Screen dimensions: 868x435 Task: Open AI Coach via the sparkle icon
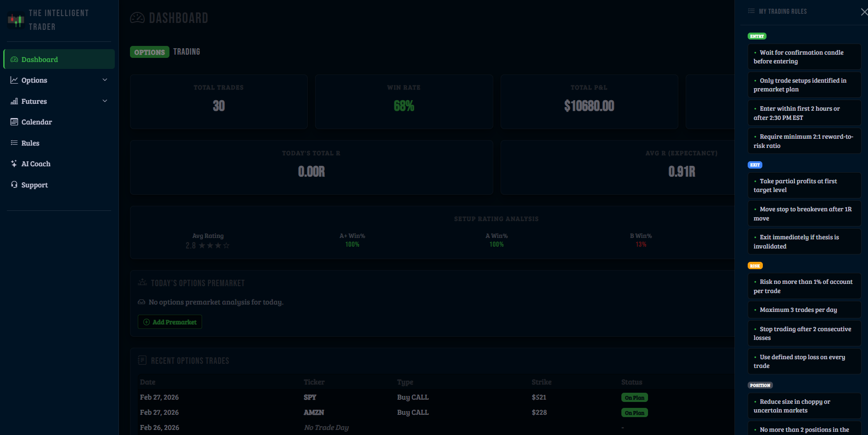click(14, 164)
